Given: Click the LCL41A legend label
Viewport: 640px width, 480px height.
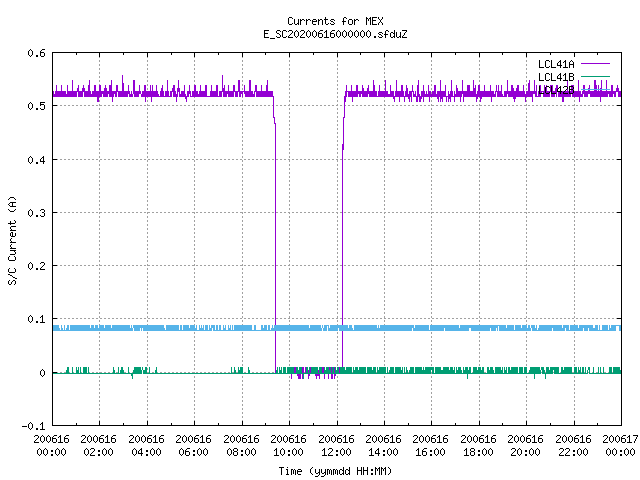Looking at the screenshot, I should click(556, 64).
